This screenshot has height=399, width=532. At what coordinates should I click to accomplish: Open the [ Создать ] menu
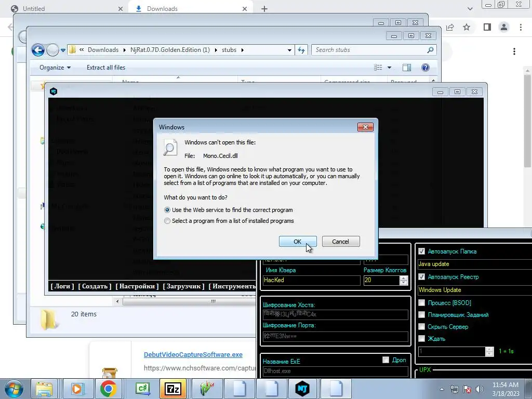coord(95,286)
